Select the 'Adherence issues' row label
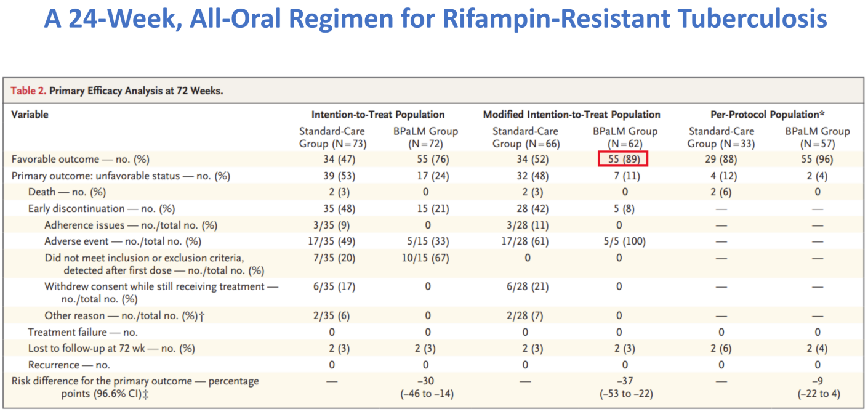 [131, 225]
